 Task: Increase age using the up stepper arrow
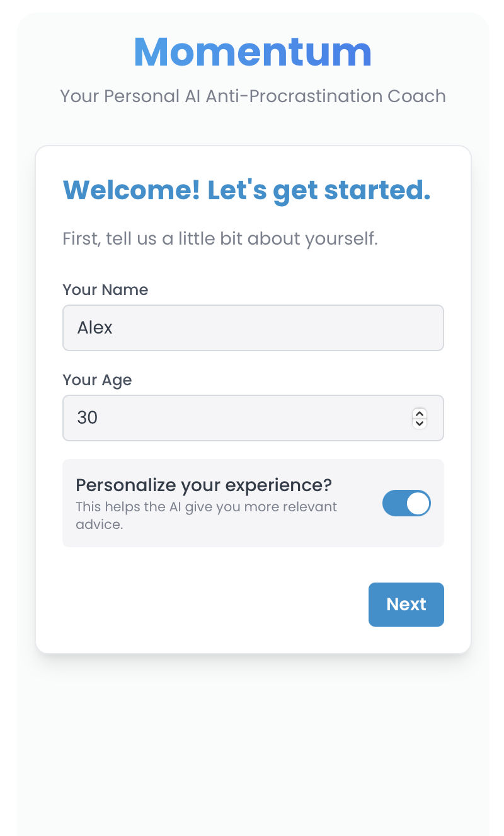(x=420, y=414)
